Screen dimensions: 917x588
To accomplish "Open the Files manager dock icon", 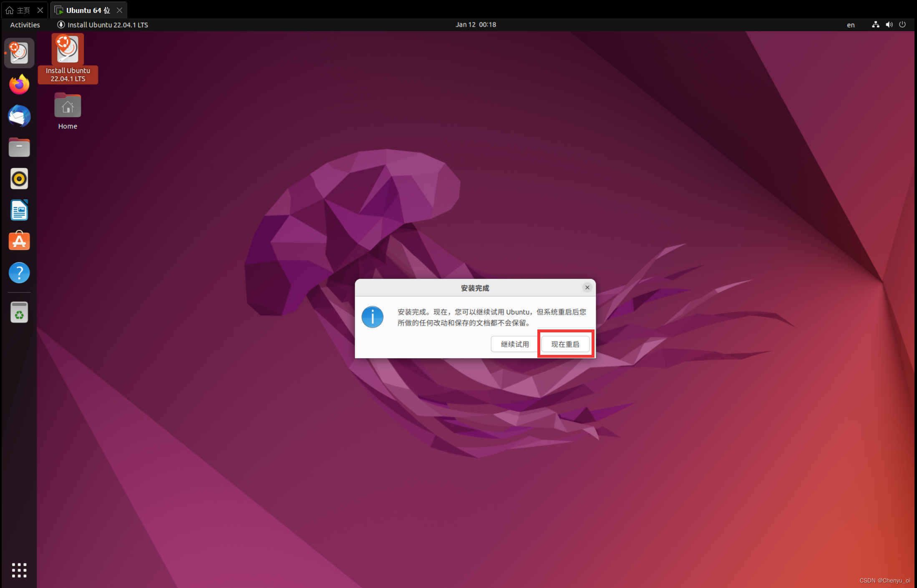I will click(x=19, y=147).
